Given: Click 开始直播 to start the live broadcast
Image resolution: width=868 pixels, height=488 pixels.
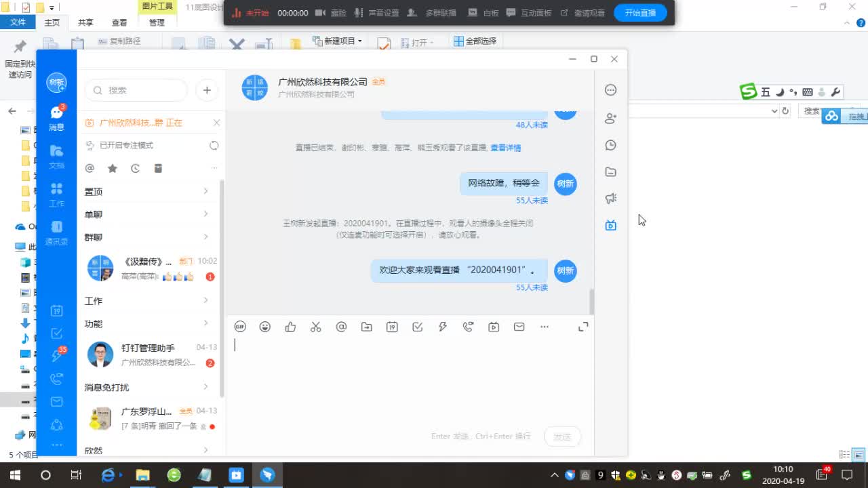Looking at the screenshot, I should (x=640, y=13).
